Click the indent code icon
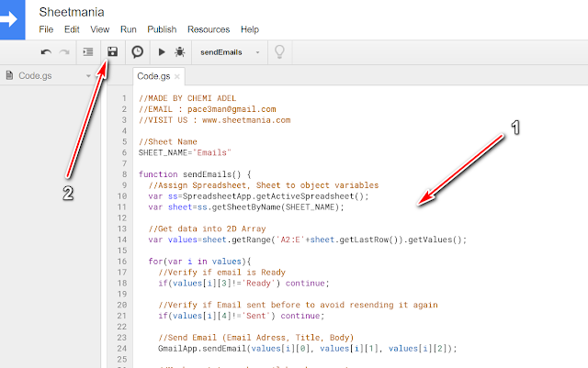Screen dimensions: 588x368 88,51
